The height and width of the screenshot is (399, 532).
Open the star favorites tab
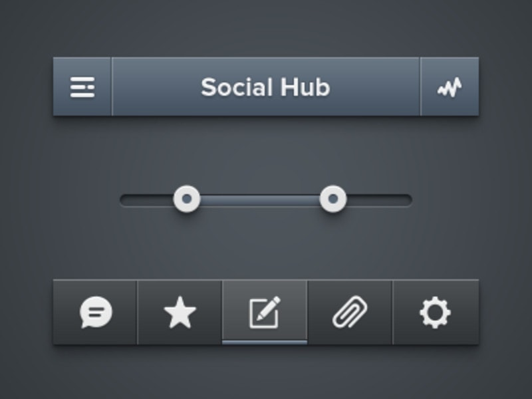180,312
